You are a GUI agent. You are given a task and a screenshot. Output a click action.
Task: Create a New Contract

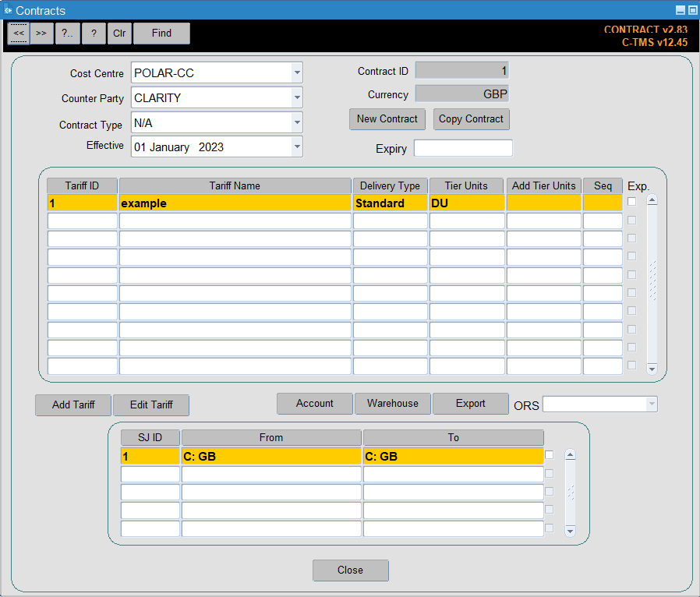click(387, 119)
